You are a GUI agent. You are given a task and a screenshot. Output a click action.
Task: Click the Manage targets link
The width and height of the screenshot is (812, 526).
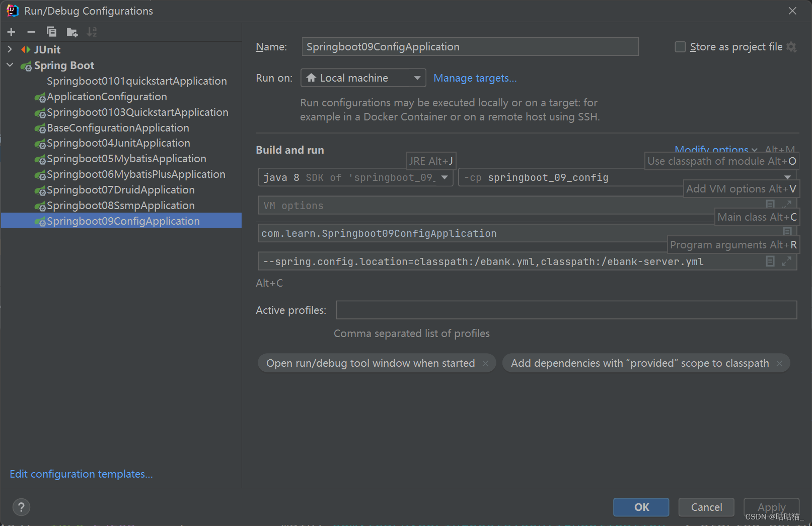(474, 78)
